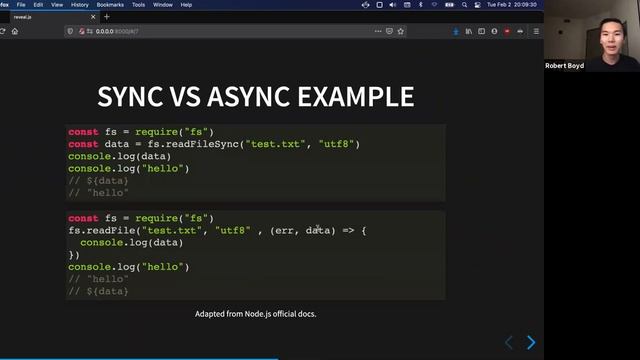
Task: Go to the next slide arrow
Action: pos(531,342)
